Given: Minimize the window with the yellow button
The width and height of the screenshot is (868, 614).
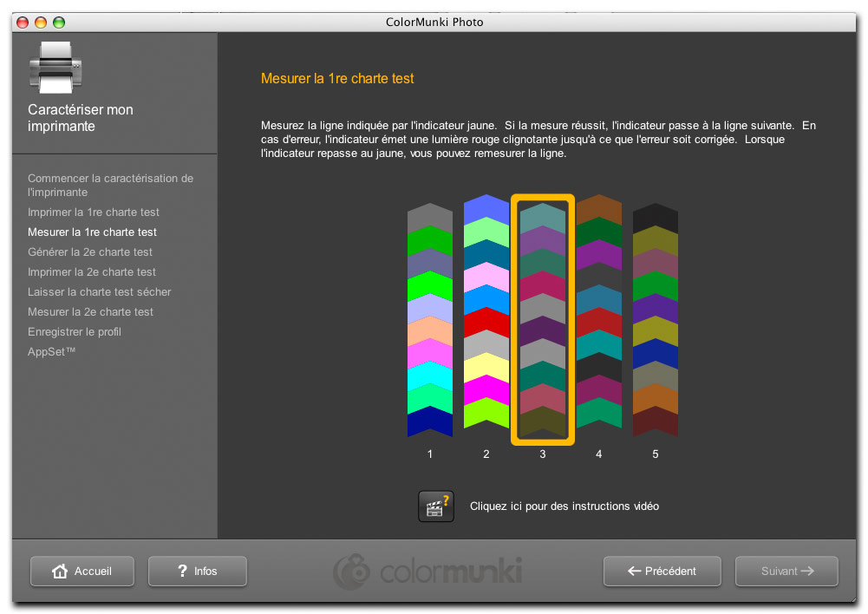Looking at the screenshot, I should pyautogui.click(x=41, y=23).
